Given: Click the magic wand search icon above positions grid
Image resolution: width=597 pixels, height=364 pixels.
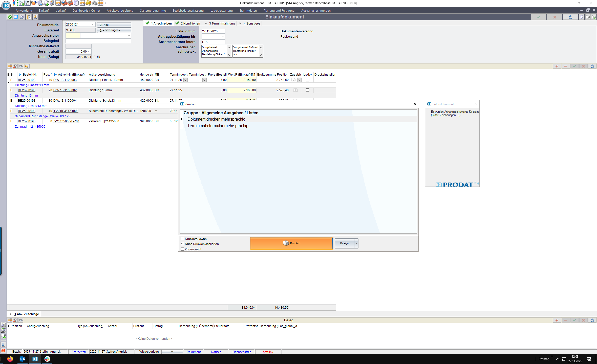Looking at the screenshot, I should pyautogui.click(x=27, y=66).
